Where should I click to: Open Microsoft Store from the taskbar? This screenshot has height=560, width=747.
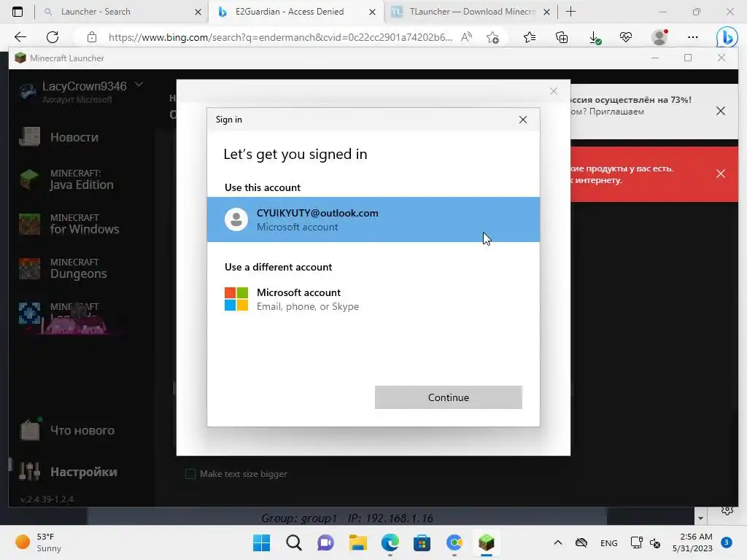[x=422, y=542]
